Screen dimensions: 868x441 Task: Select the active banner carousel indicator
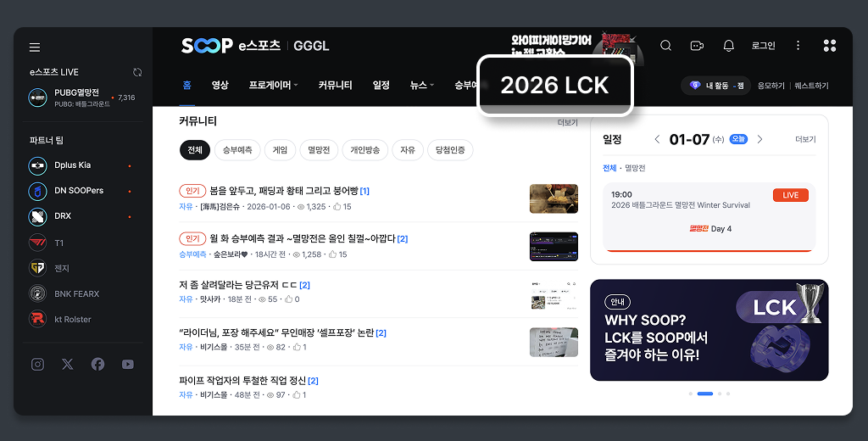tap(704, 394)
